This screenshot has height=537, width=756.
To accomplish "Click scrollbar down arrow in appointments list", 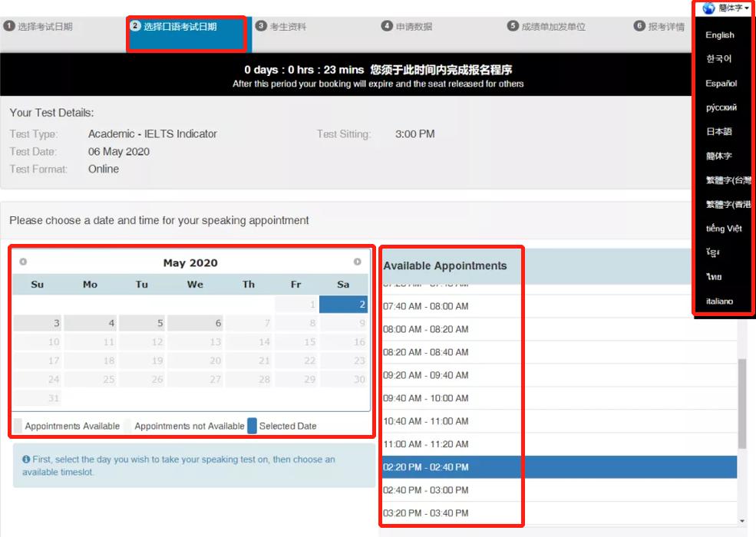I will 742,521.
